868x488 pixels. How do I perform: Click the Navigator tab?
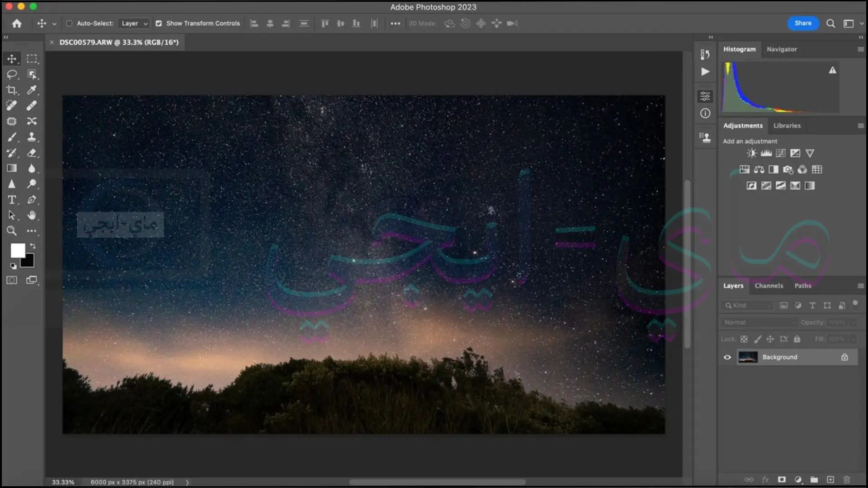(782, 49)
